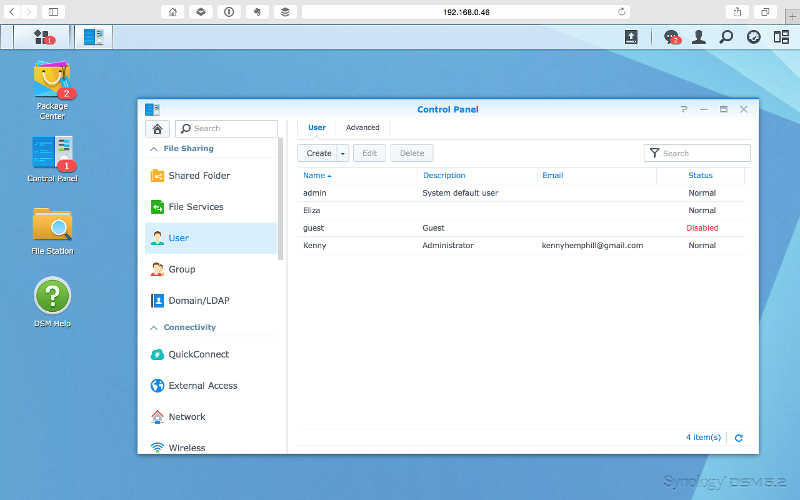The height and width of the screenshot is (500, 800).
Task: Click the Edit button
Action: pyautogui.click(x=369, y=153)
